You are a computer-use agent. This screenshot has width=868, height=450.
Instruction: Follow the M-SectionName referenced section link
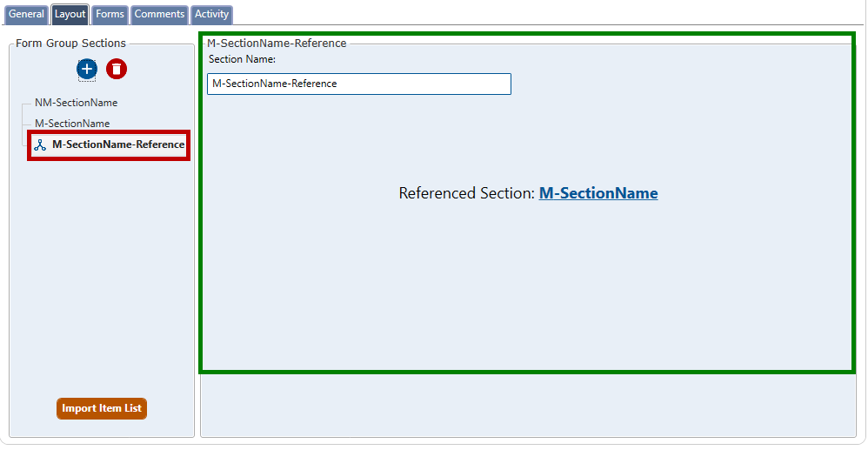598,193
